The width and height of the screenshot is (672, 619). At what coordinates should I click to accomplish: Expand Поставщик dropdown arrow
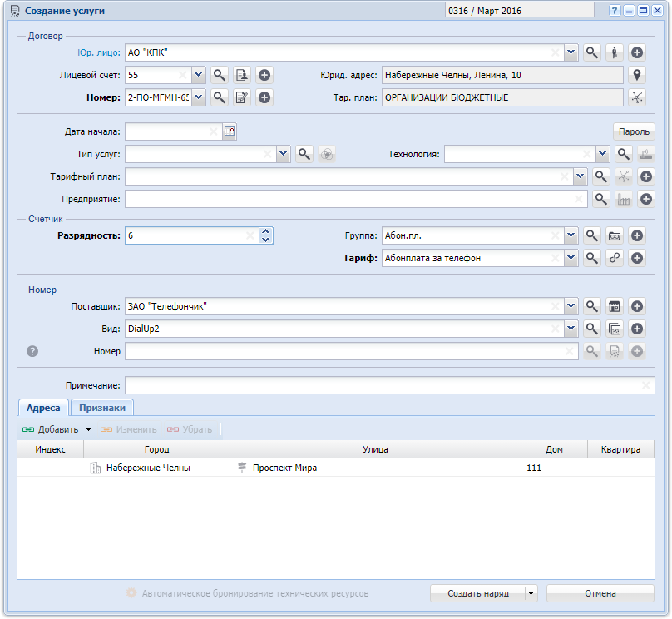571,306
